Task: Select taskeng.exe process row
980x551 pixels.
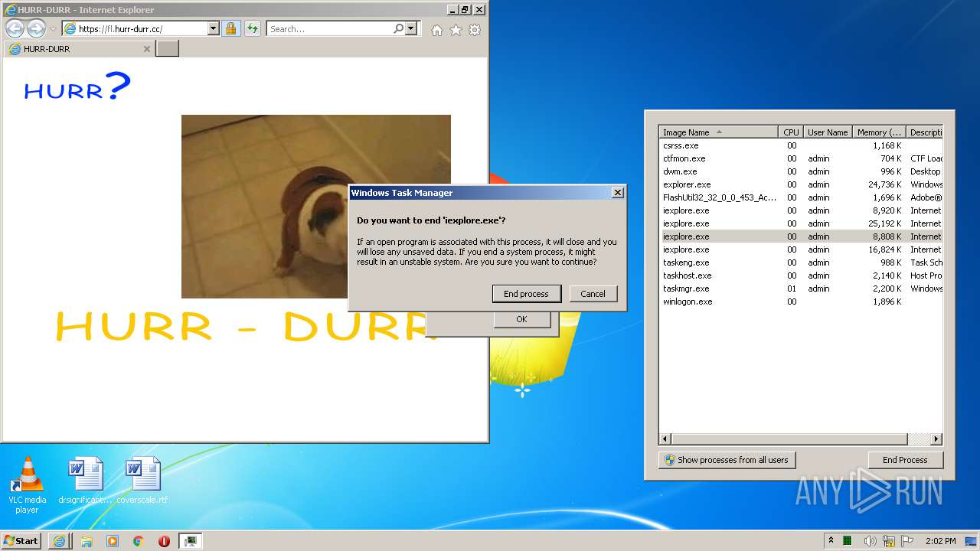Action: 801,262
